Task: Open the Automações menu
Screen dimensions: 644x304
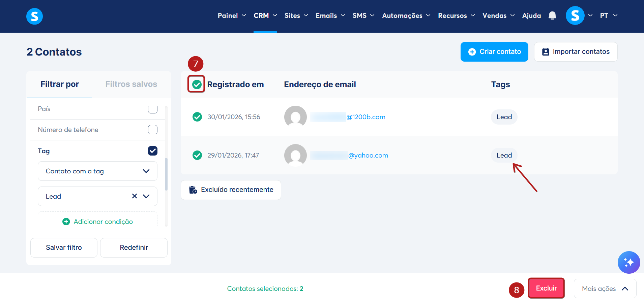Action: point(406,15)
